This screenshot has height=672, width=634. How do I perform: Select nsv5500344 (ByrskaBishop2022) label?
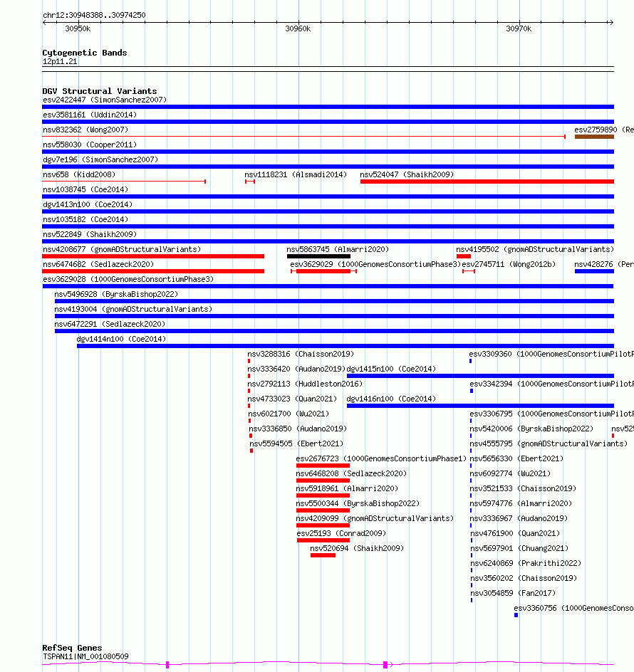point(358,504)
